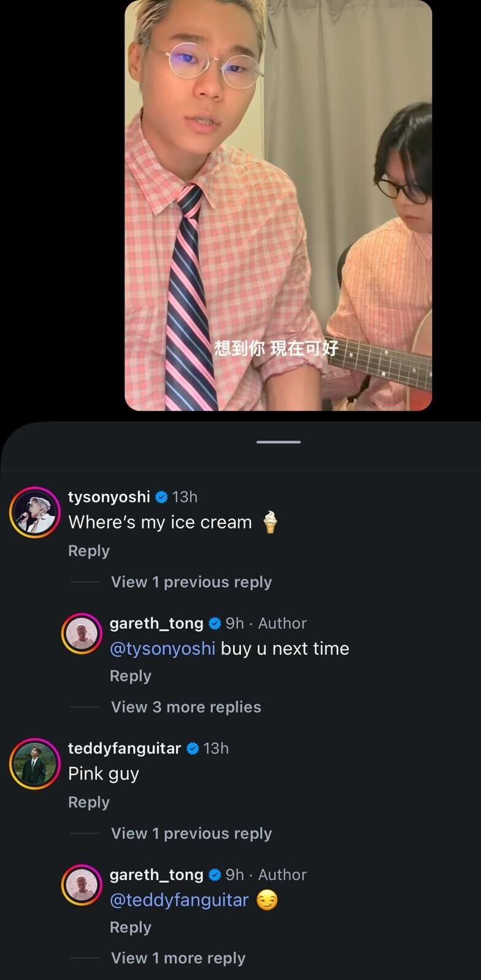This screenshot has height=980, width=481.
Task: Tap the verified badge next to tysonyoshi
Action: coord(161,497)
